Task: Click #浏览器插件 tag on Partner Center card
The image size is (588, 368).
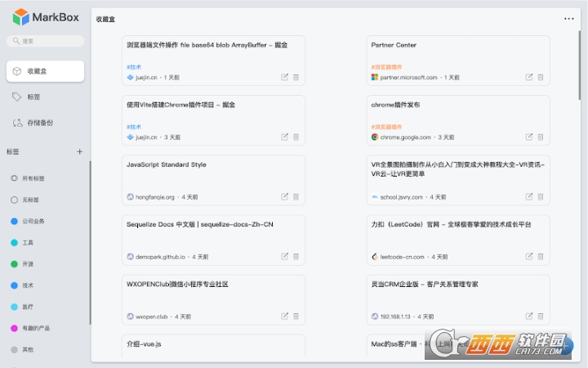Action: (x=386, y=67)
